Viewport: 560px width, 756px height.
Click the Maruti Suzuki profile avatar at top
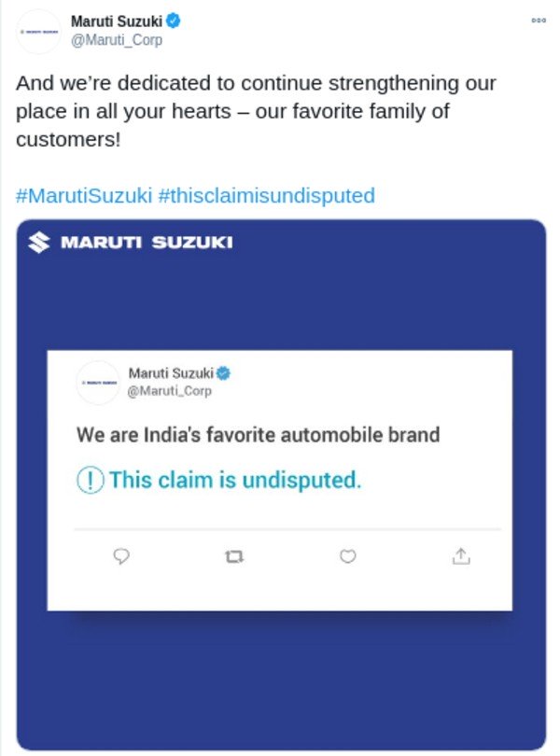[x=38, y=31]
